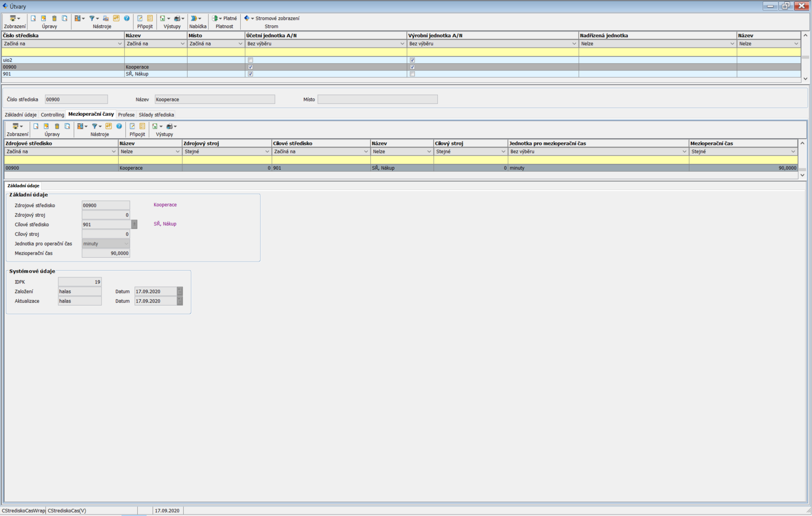Image resolution: width=812 pixels, height=516 pixels.
Task: Click the Místo input field
Action: coord(377,99)
